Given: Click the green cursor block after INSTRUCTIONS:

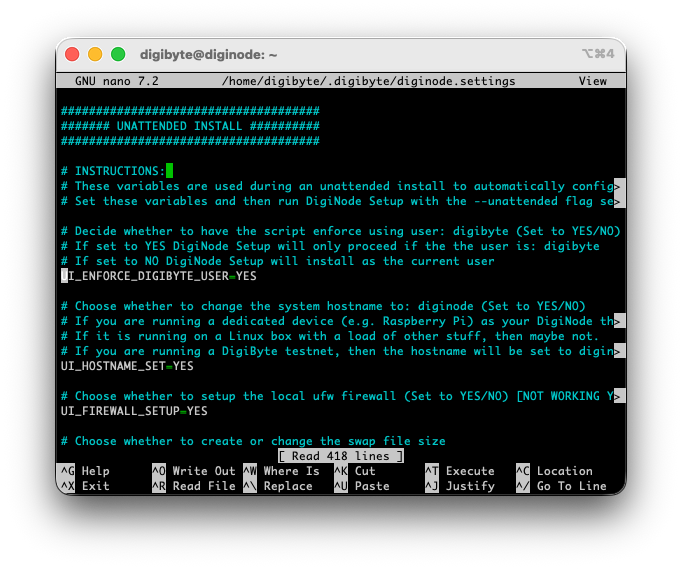Looking at the screenshot, I should point(170,171).
